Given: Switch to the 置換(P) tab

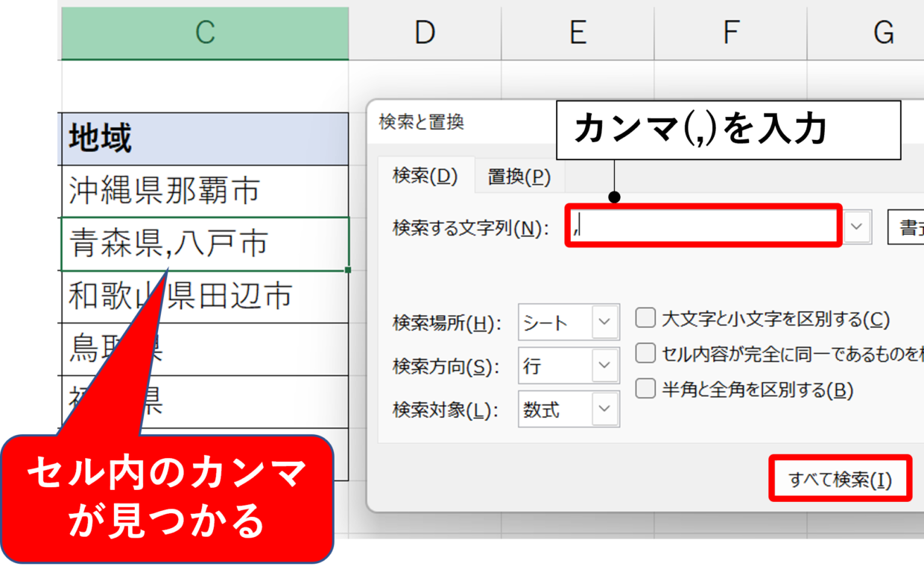Looking at the screenshot, I should (519, 177).
